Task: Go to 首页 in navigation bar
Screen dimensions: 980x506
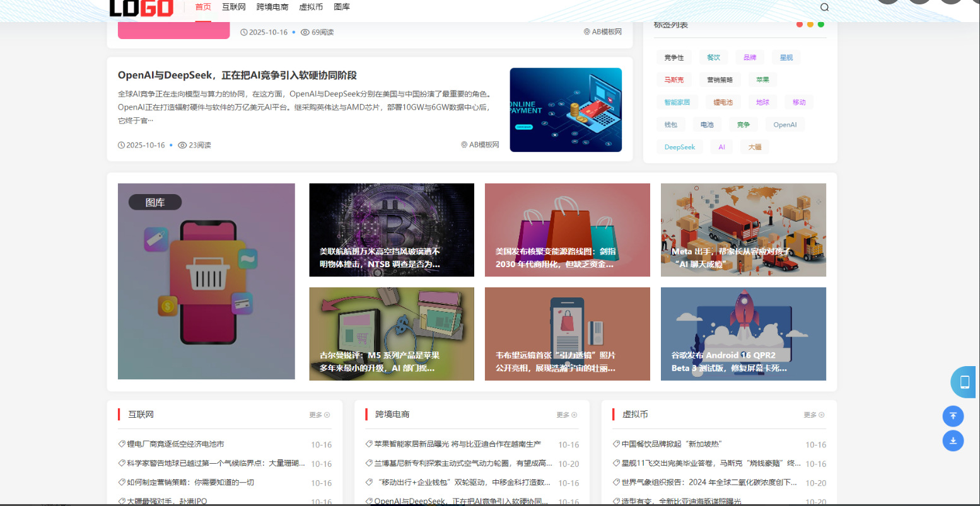Action: [203, 7]
